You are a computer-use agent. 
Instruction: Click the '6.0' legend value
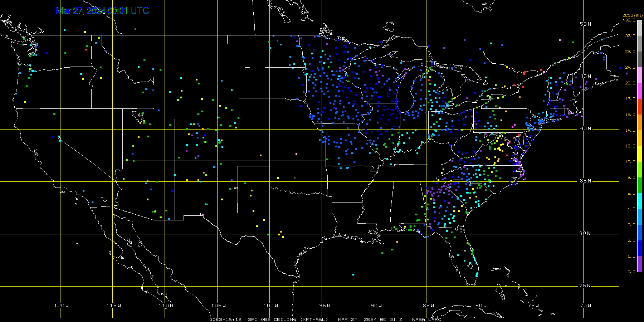(x=631, y=193)
